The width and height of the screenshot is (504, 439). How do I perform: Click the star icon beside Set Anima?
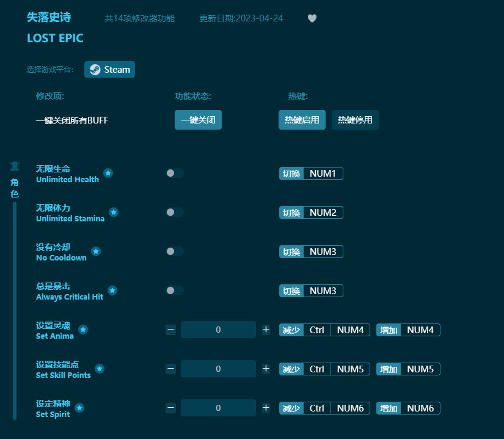point(84,329)
